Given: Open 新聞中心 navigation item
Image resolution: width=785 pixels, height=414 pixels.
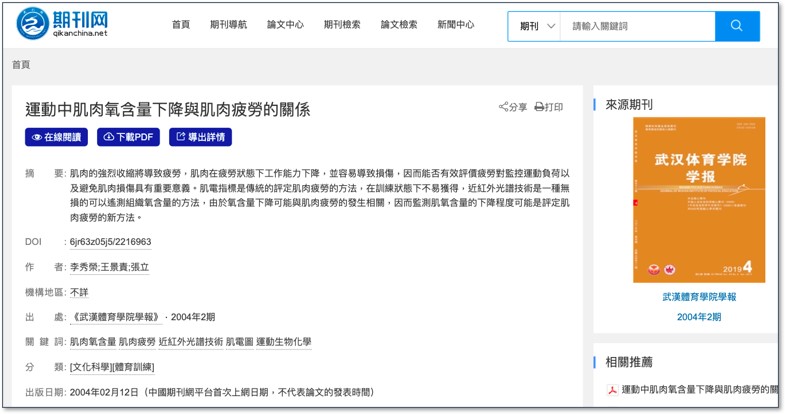Looking at the screenshot, I should click(456, 25).
